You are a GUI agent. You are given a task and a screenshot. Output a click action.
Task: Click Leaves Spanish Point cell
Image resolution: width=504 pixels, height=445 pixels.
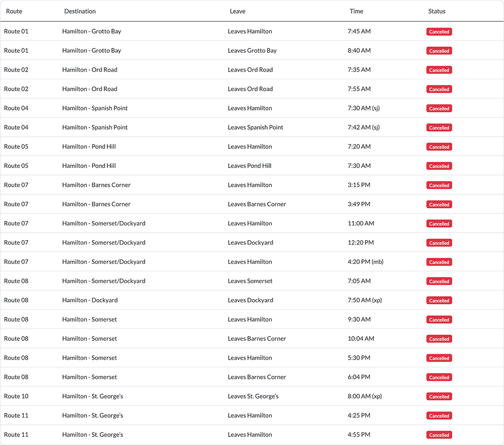256,128
